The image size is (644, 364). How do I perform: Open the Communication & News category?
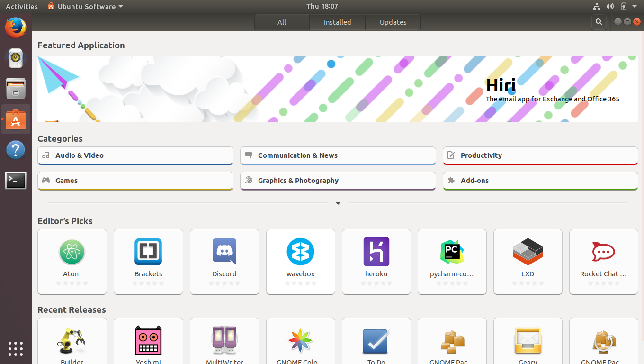[338, 155]
